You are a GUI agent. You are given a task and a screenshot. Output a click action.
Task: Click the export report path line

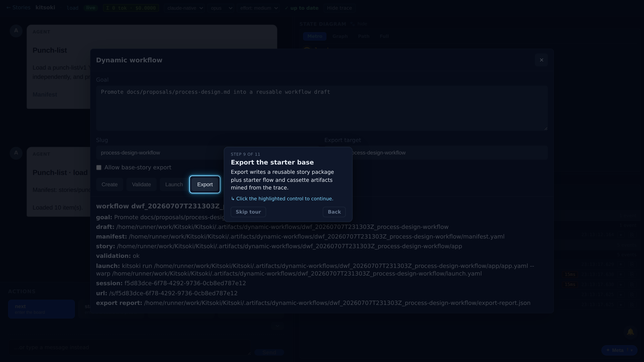pos(313,303)
